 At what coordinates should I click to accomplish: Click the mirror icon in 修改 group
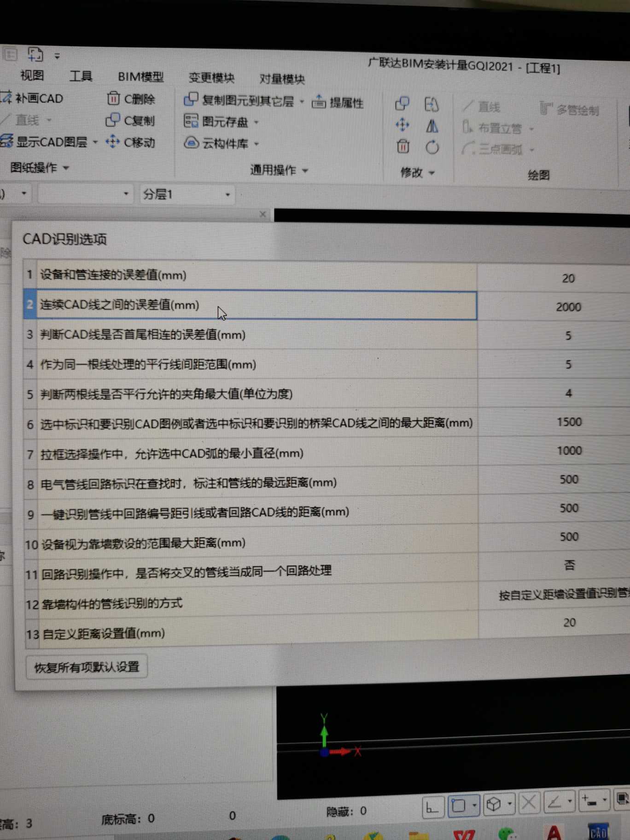click(x=432, y=126)
